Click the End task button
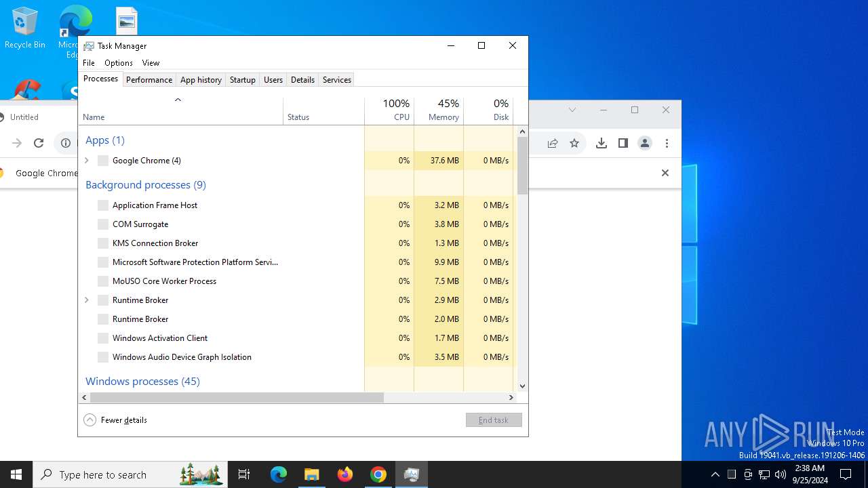868x488 pixels. 494,420
